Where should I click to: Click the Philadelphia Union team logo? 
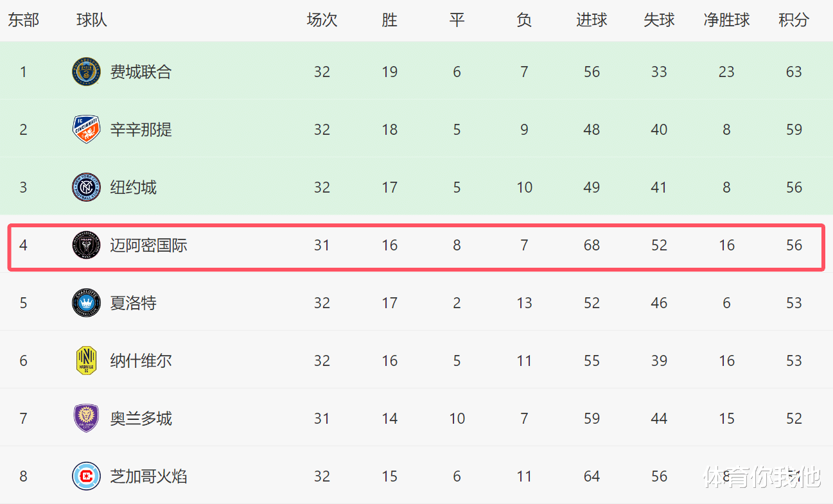pyautogui.click(x=86, y=72)
